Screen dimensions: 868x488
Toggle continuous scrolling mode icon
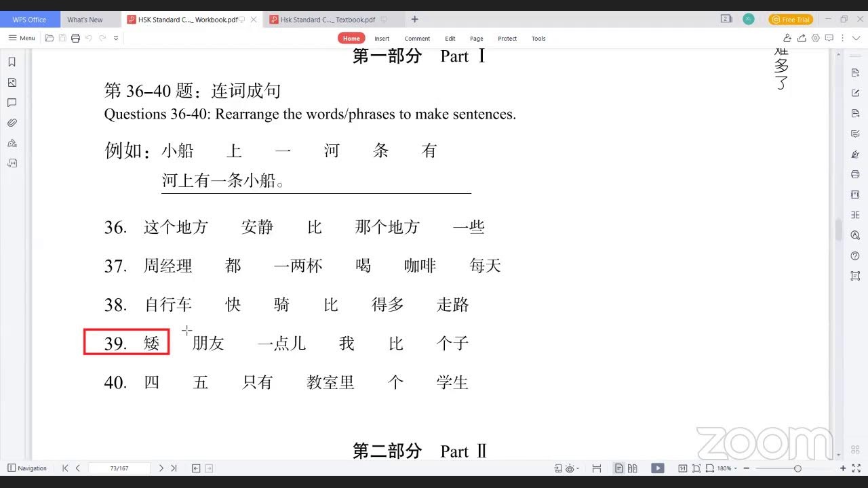click(597, 468)
